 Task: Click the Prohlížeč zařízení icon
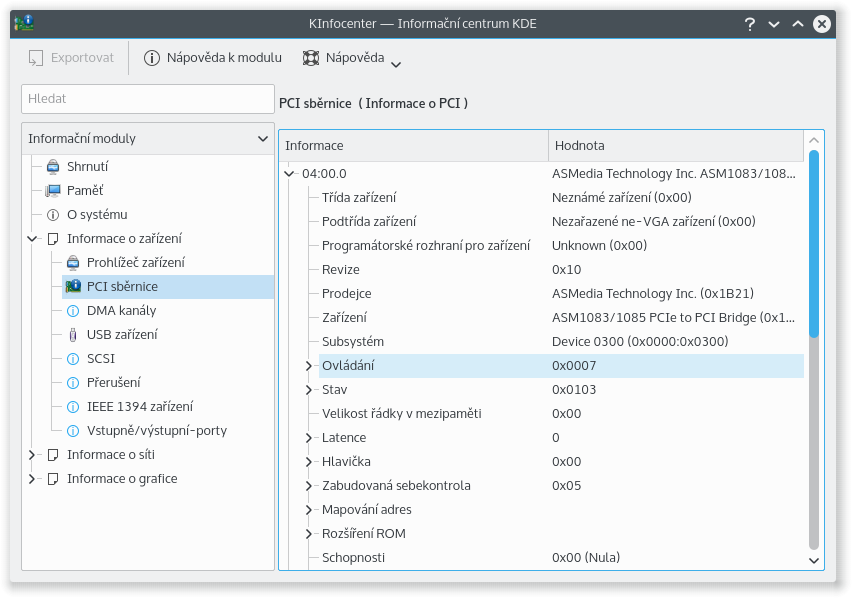73,263
